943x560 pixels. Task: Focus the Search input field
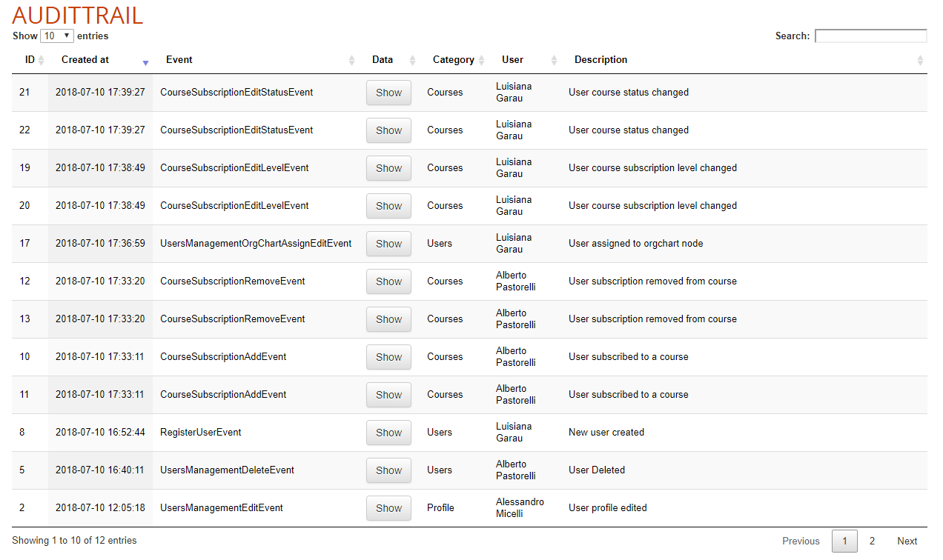pyautogui.click(x=870, y=36)
